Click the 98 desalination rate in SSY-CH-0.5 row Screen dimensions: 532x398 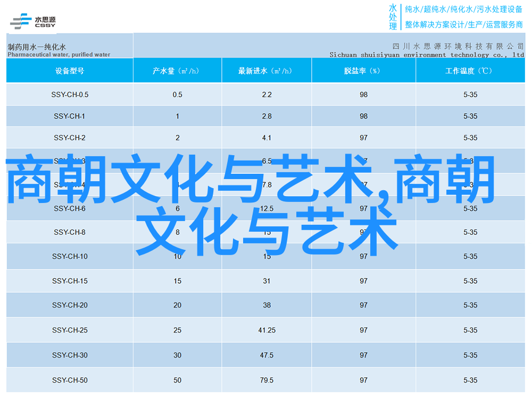pyautogui.click(x=364, y=95)
